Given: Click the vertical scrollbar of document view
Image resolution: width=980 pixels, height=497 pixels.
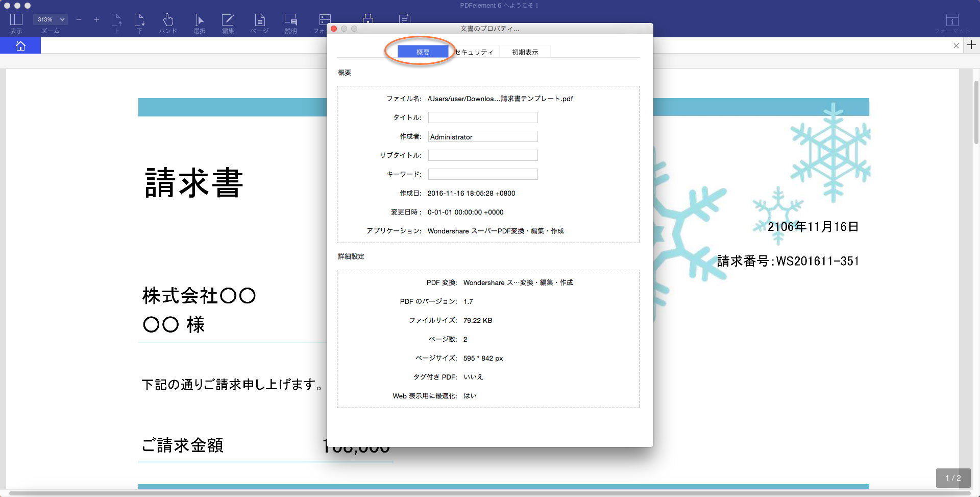Looking at the screenshot, I should (x=976, y=112).
